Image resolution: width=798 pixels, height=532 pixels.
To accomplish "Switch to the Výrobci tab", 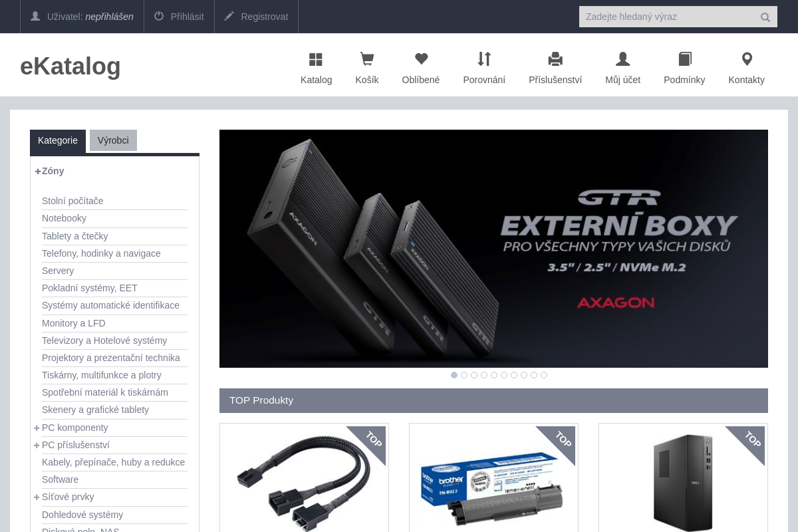I will 113,140.
